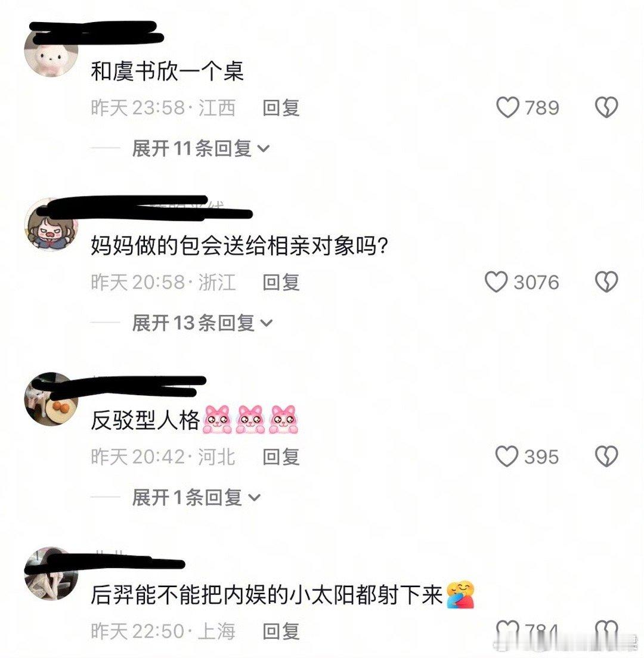Select the 妈妈做的包会送给相亲对象吗 comment text
644x658 pixels.
[x=239, y=246]
